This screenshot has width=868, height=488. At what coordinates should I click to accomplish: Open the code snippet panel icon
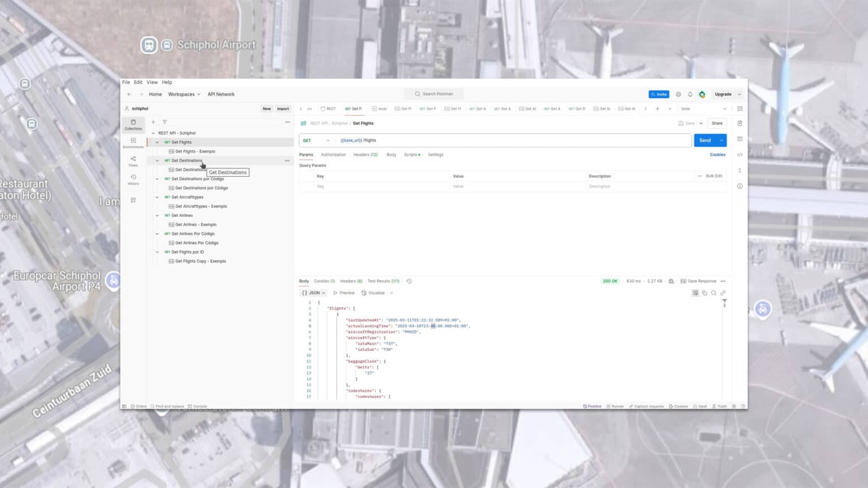click(740, 155)
